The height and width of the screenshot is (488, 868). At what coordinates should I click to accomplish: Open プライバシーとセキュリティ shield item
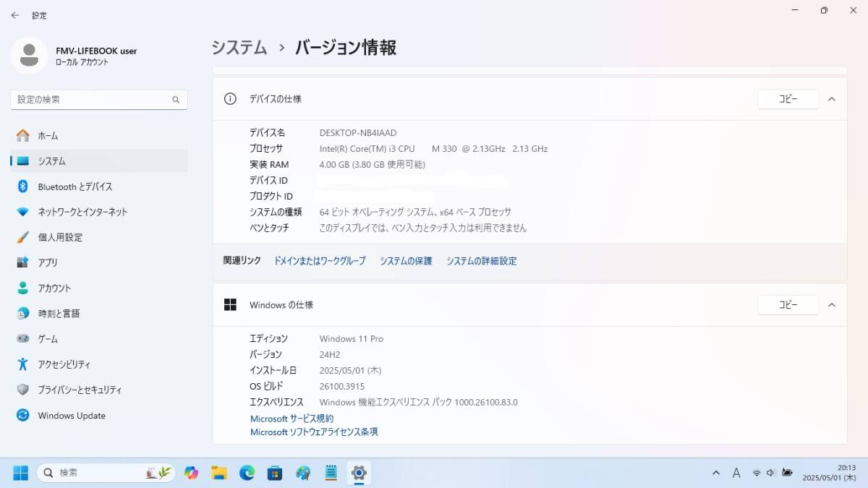99,390
